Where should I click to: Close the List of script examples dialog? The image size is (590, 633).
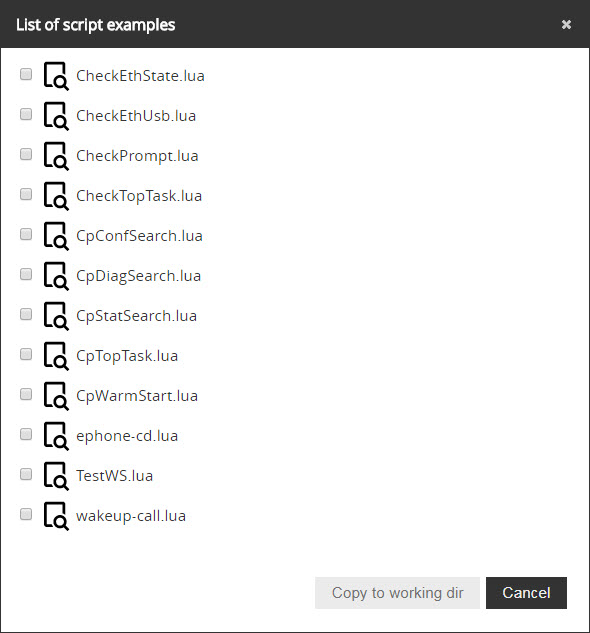566,25
